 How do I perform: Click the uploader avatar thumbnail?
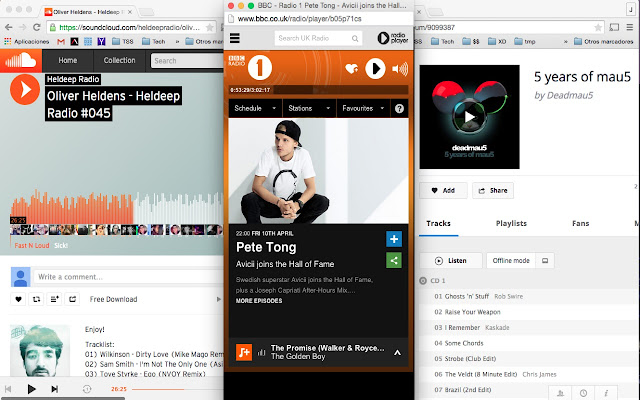point(40,351)
